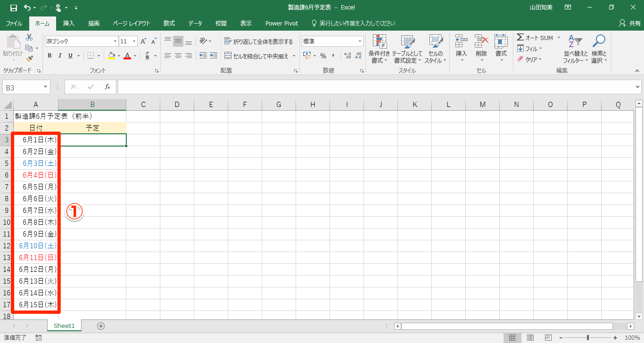The image size is (644, 343).
Task: Expand the font color dropdown arrow
Action: click(x=135, y=56)
